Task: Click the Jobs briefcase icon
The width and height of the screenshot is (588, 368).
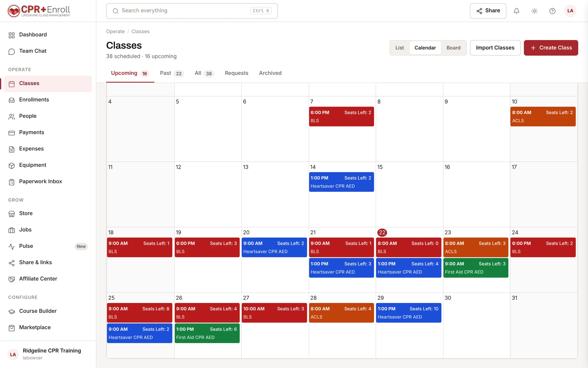Action: [x=11, y=230]
